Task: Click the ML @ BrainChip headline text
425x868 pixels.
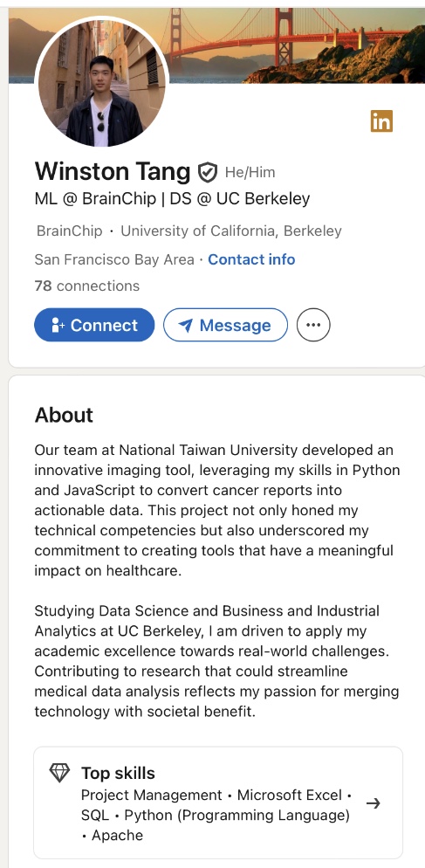Action: (172, 199)
